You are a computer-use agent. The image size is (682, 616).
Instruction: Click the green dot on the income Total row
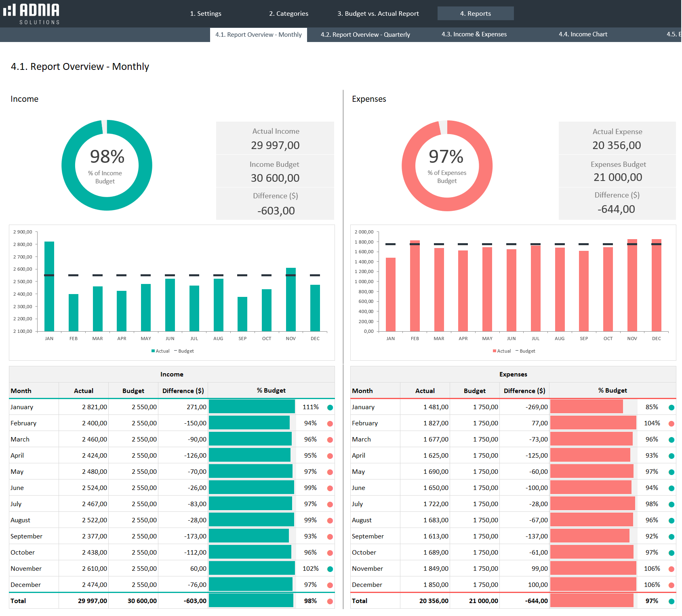[330, 601]
